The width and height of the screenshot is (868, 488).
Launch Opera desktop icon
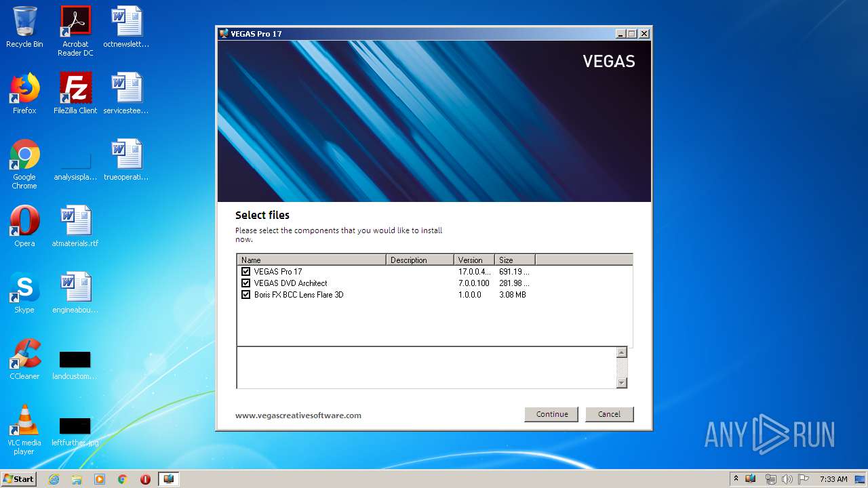(24, 226)
